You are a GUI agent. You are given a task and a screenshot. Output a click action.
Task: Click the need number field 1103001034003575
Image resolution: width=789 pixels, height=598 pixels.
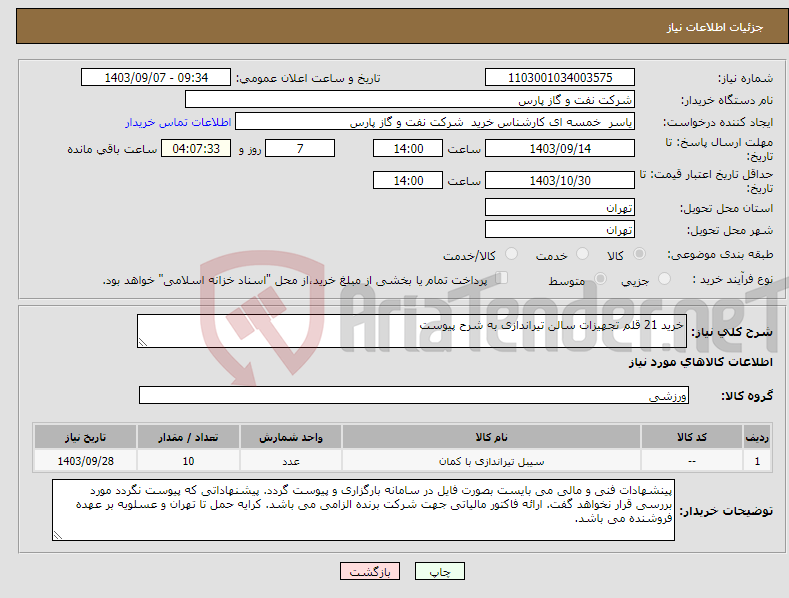pyautogui.click(x=560, y=78)
